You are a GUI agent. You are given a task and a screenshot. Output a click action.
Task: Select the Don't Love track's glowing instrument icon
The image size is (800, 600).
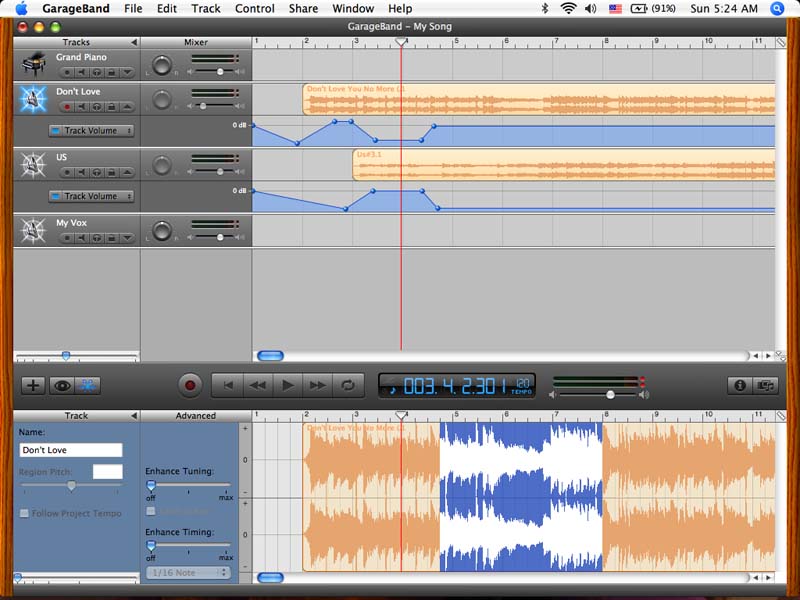pyautogui.click(x=34, y=99)
